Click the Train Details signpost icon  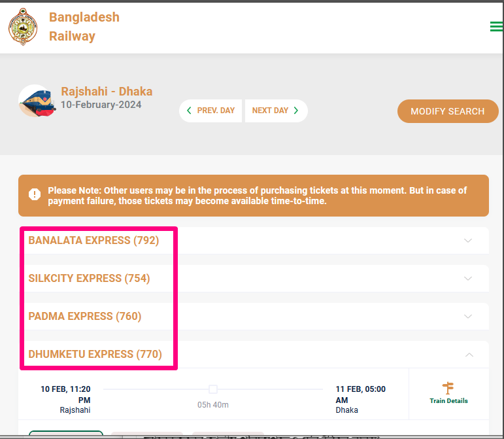click(448, 388)
